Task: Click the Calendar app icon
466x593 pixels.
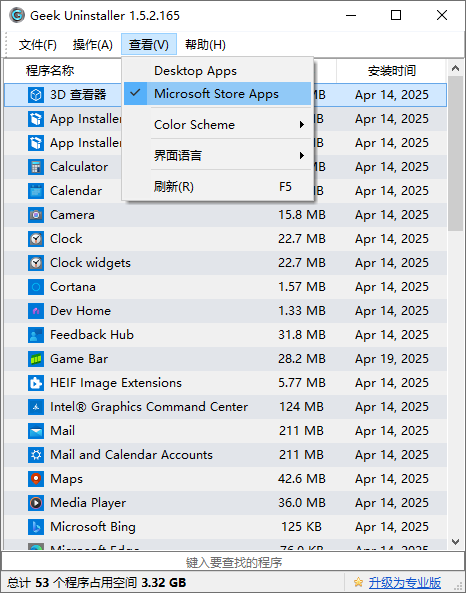Action: pyautogui.click(x=36, y=191)
